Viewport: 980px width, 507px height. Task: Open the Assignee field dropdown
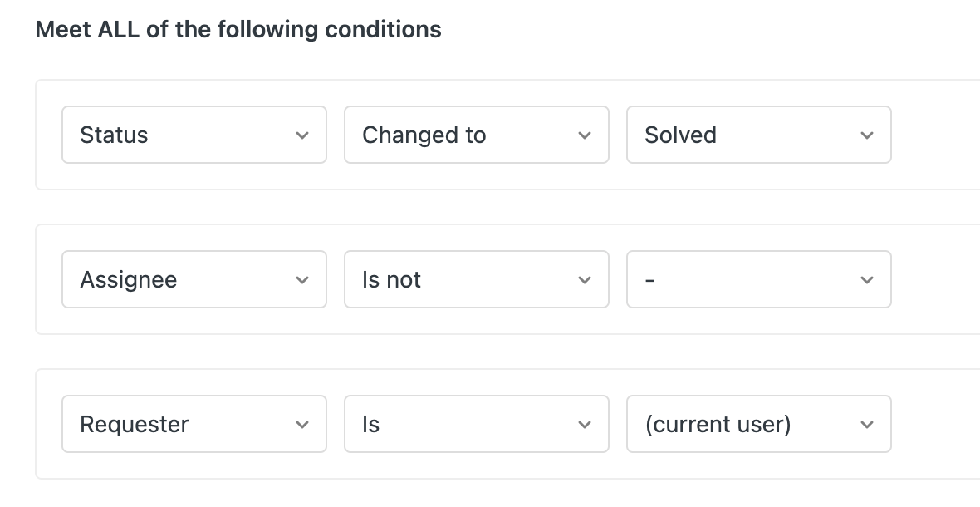pyautogui.click(x=194, y=279)
